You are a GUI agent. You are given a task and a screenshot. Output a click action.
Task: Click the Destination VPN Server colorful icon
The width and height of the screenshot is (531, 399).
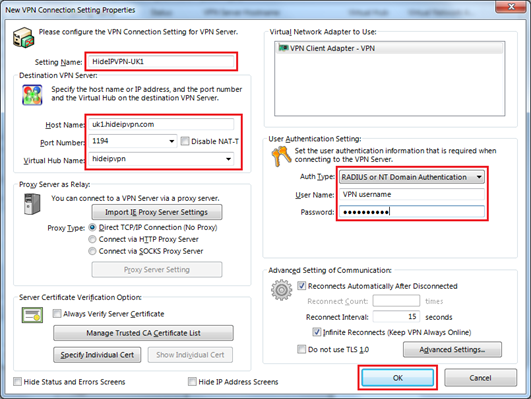pos(32,95)
